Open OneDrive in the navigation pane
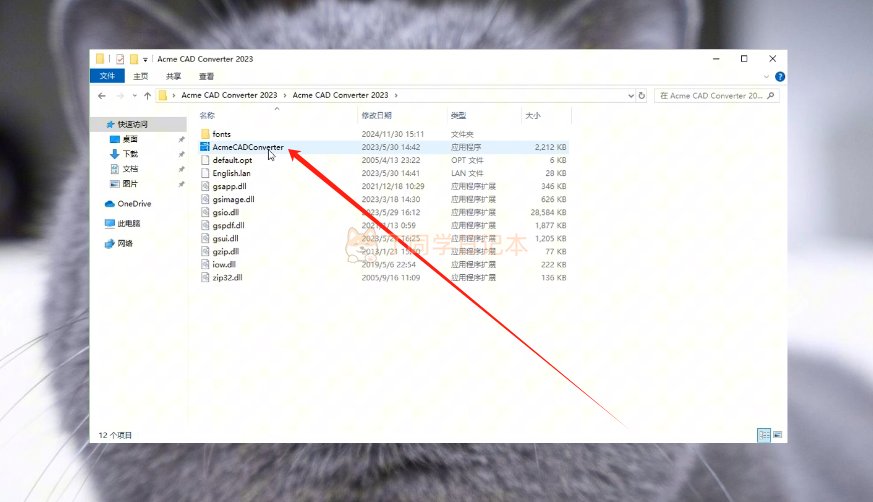 (x=133, y=204)
